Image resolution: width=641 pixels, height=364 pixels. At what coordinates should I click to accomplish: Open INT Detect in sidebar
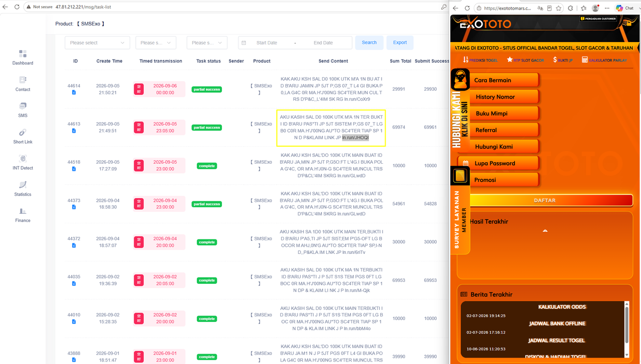[x=23, y=162]
